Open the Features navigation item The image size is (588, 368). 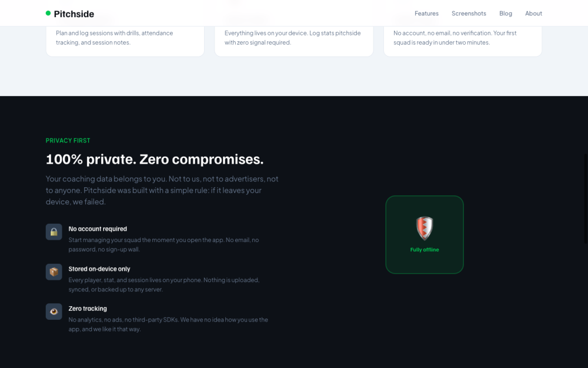(426, 13)
